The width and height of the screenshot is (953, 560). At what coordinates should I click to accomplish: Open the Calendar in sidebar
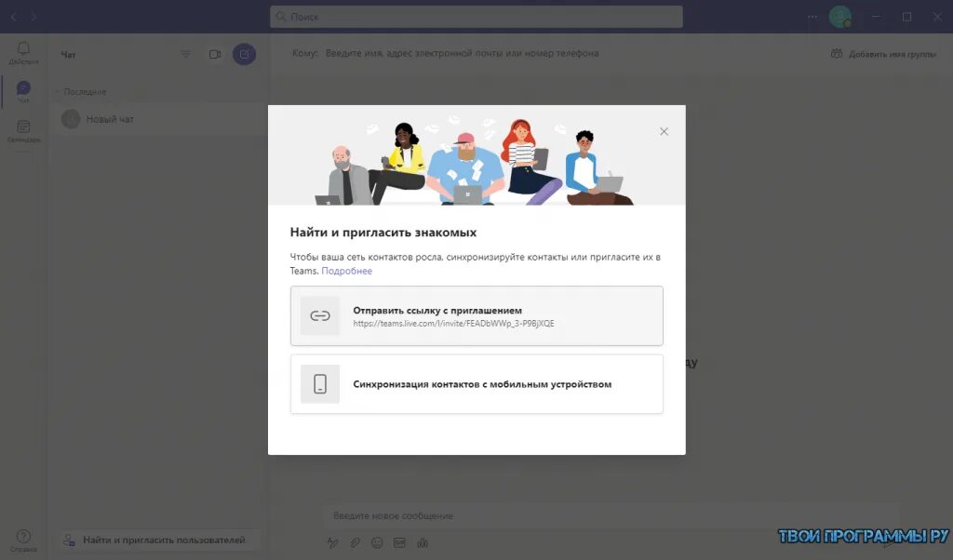pyautogui.click(x=23, y=130)
